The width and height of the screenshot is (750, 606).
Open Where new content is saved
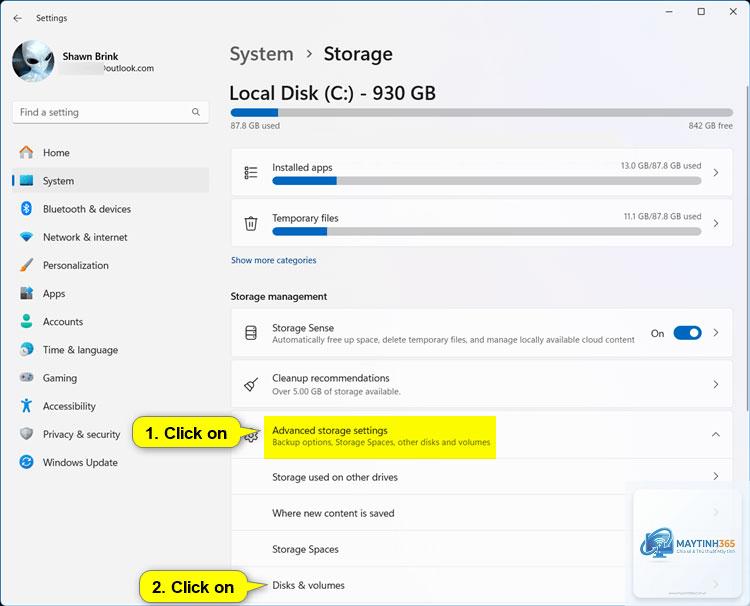[481, 513]
